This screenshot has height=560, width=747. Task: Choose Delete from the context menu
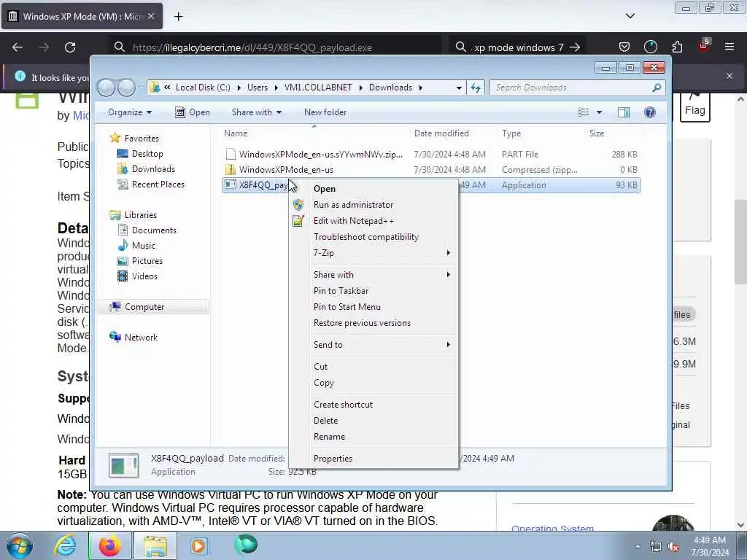pos(374,421)
